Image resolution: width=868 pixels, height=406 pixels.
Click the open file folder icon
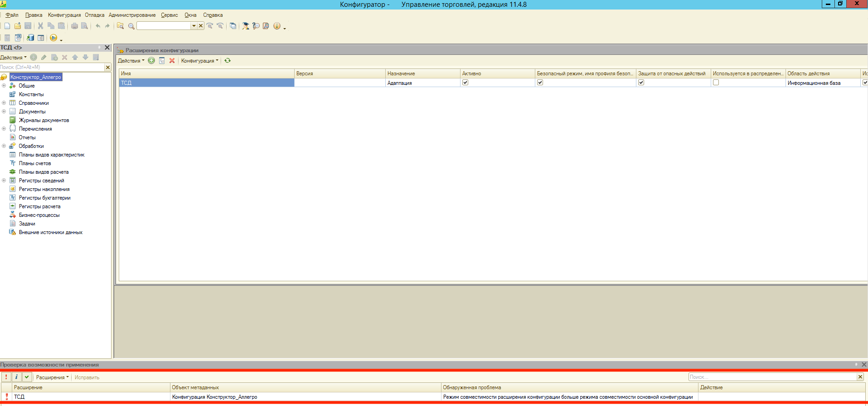tap(18, 26)
